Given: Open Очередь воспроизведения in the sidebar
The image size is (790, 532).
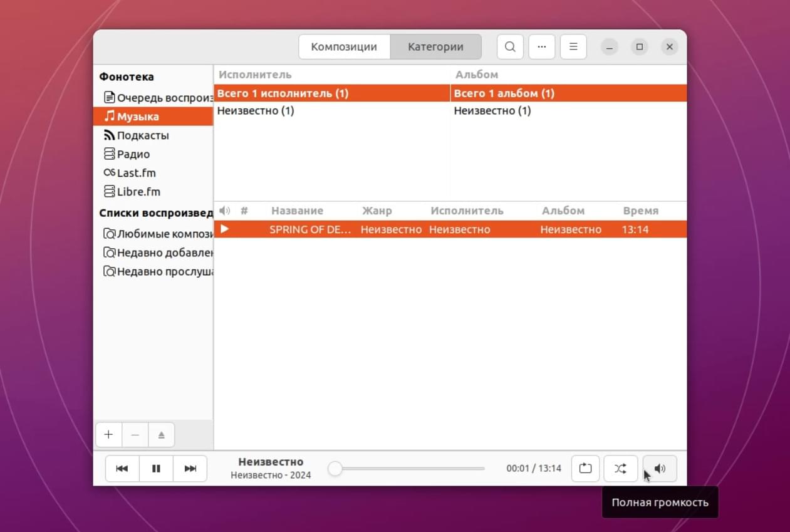Looking at the screenshot, I should pyautogui.click(x=153, y=98).
